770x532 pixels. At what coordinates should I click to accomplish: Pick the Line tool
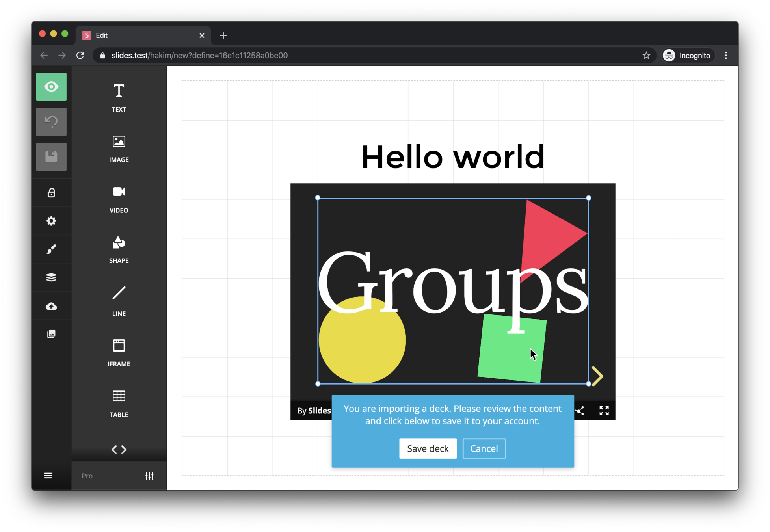click(x=119, y=301)
